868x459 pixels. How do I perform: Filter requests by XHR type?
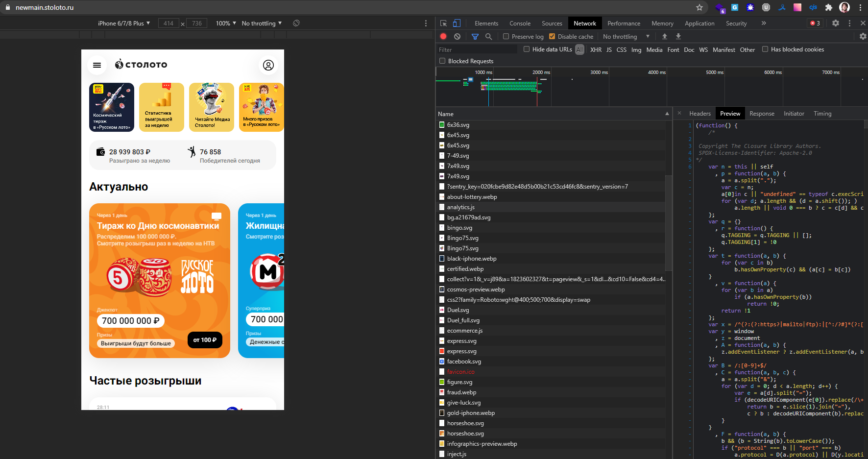(x=596, y=49)
